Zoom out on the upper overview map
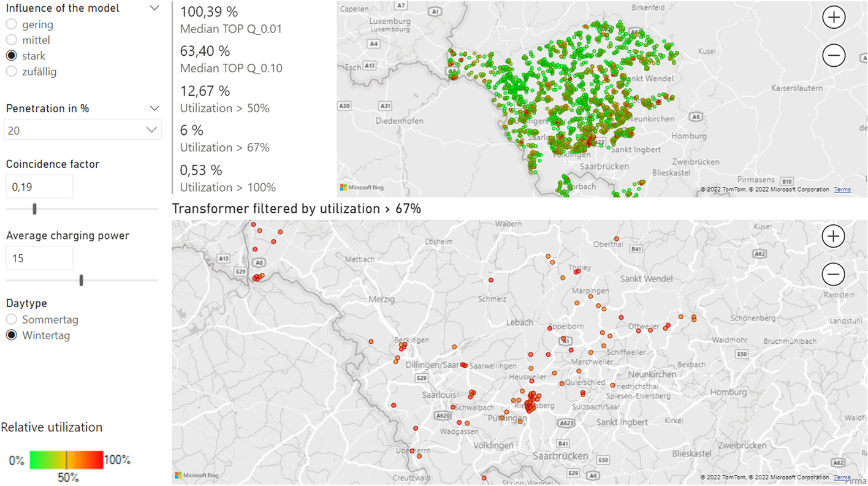 pos(834,55)
